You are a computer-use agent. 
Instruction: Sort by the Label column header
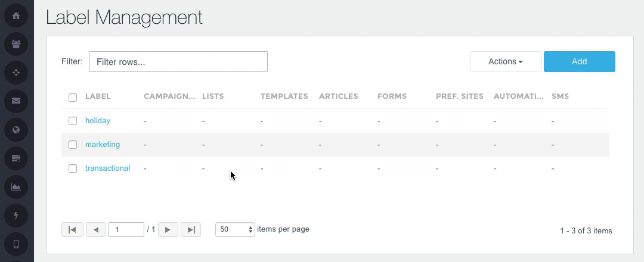click(98, 96)
